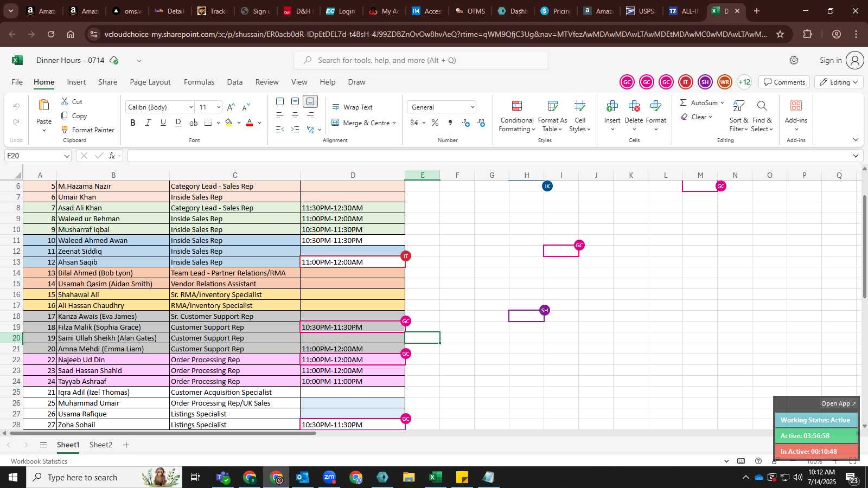This screenshot has height=488, width=868.
Task: Increase indent
Action: (x=295, y=130)
